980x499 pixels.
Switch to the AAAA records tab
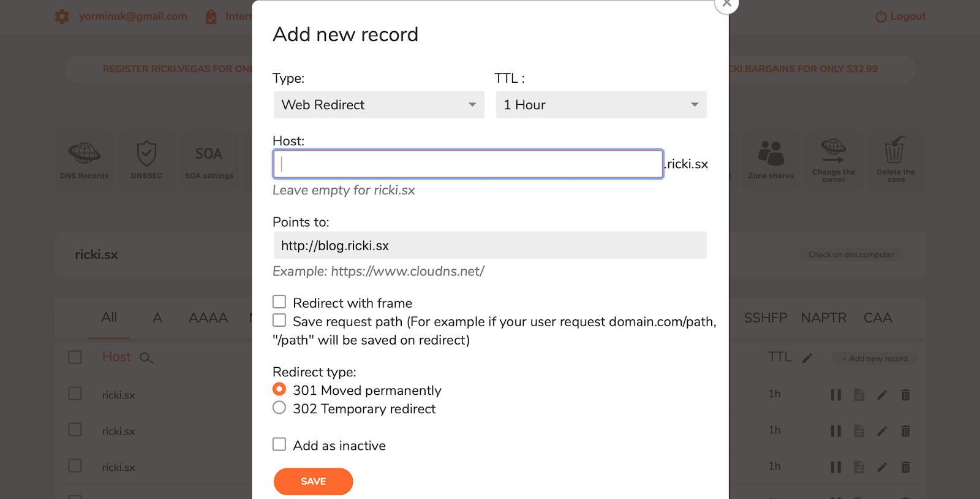[x=208, y=318]
